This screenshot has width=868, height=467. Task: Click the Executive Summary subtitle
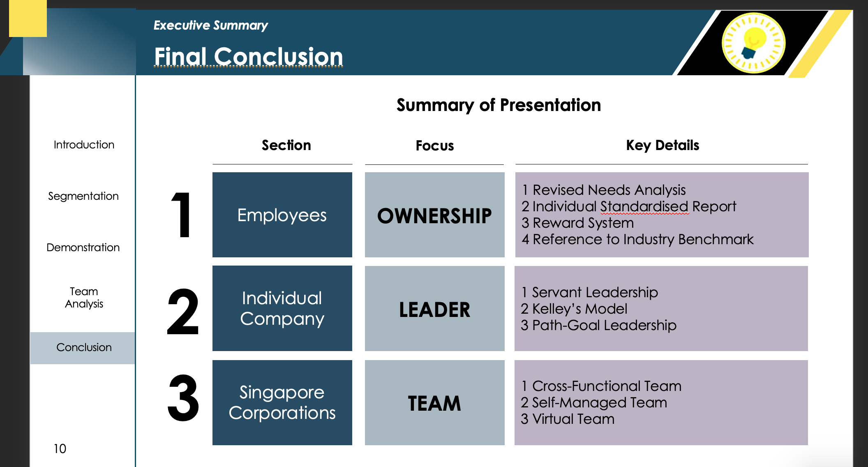[x=210, y=25]
